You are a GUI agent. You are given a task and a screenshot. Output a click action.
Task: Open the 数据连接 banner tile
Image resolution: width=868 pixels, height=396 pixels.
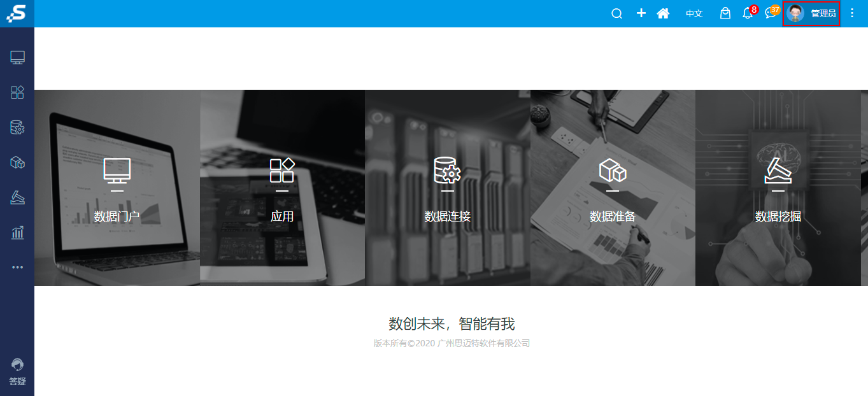(x=448, y=188)
